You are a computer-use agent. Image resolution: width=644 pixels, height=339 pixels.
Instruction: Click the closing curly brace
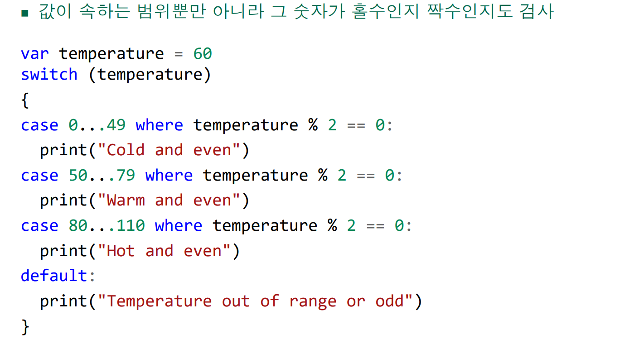(x=25, y=326)
